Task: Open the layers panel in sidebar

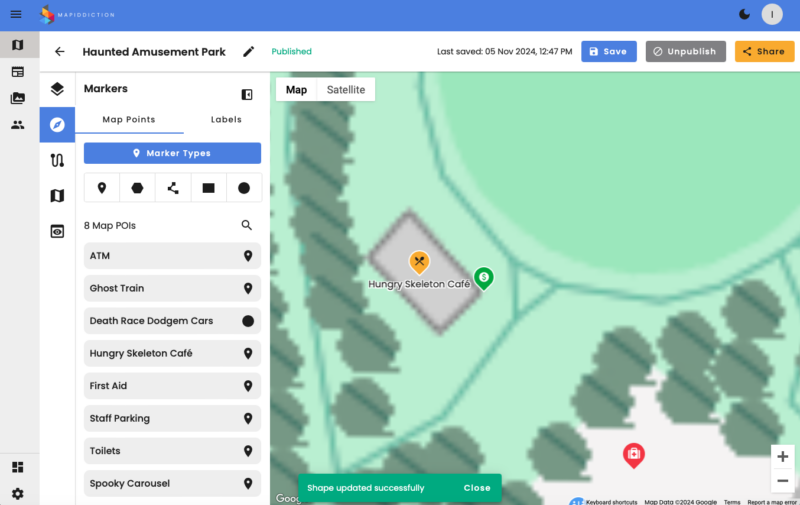Action: click(x=57, y=89)
